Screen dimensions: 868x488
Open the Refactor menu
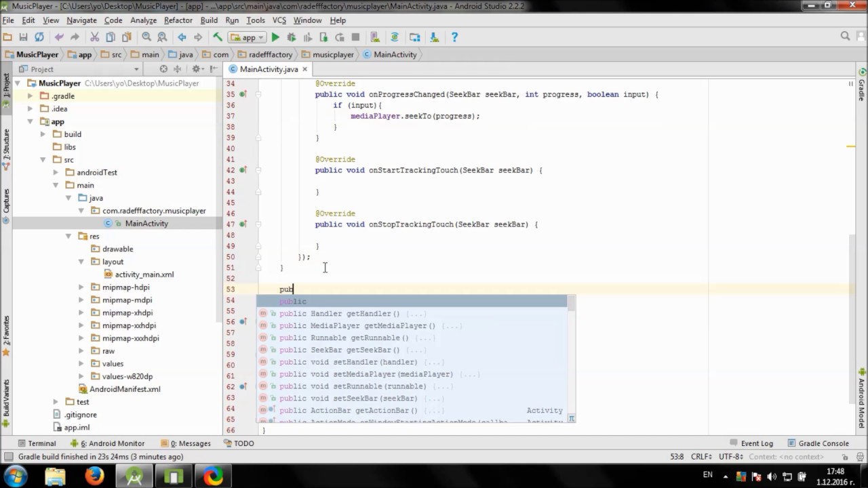(178, 20)
